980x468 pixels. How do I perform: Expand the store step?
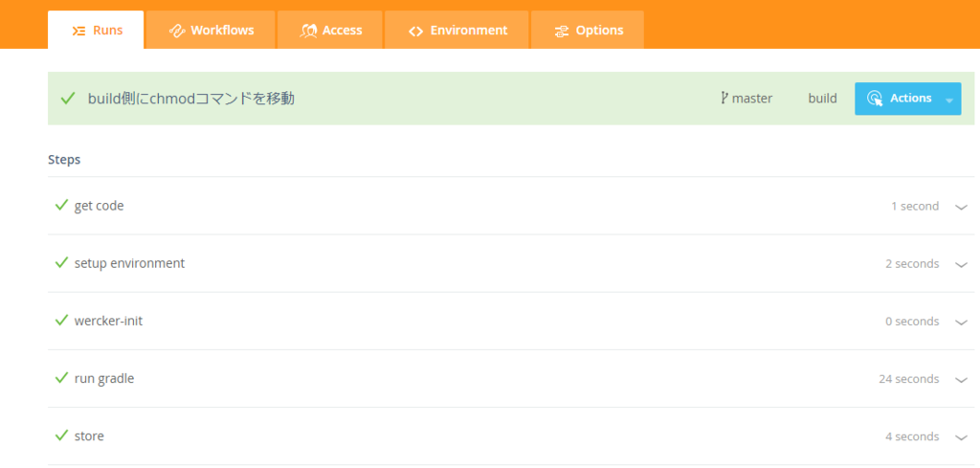pyautogui.click(x=961, y=436)
